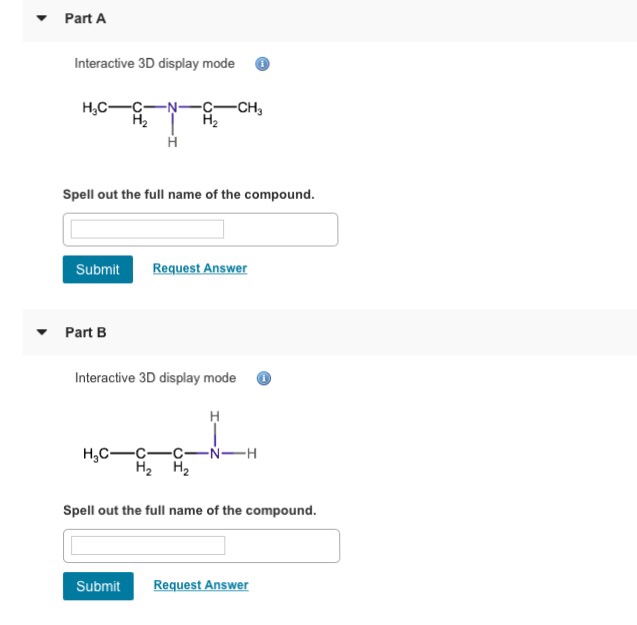The height and width of the screenshot is (625, 637).
Task: Click Interactive 3D display mode text, Part A
Action: point(155,64)
